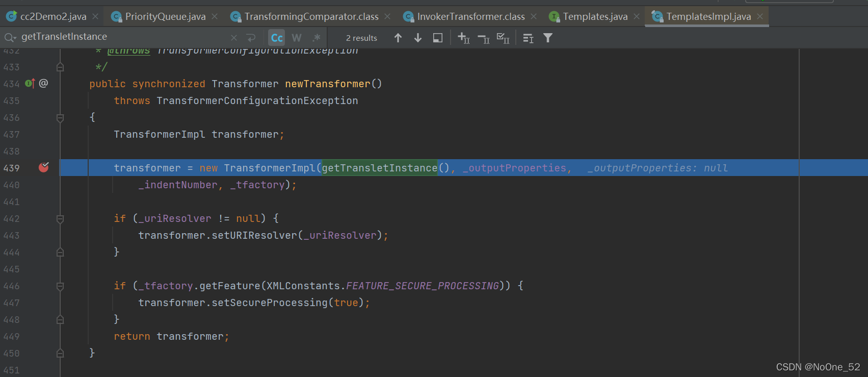Screen dimensions: 868x377
Task: Click implements-method gutter icon at line 434
Action: point(30,83)
